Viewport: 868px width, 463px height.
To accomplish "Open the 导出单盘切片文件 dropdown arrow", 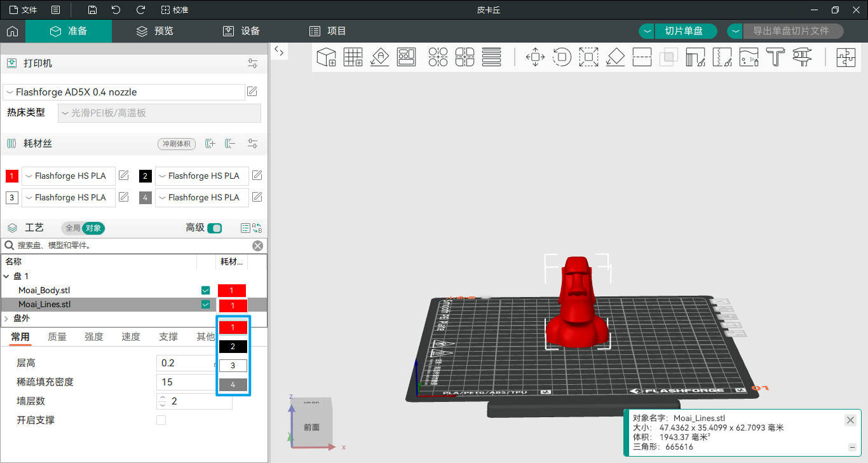I will pyautogui.click(x=735, y=31).
